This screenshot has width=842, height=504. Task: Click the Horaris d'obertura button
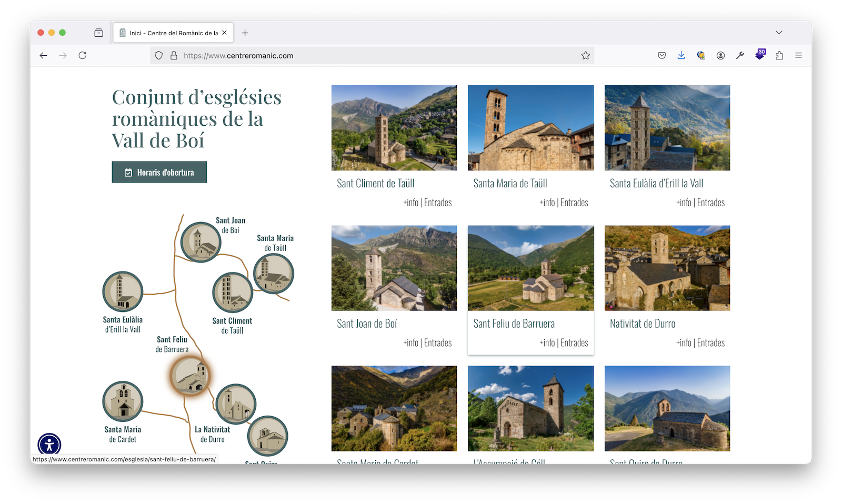(159, 172)
